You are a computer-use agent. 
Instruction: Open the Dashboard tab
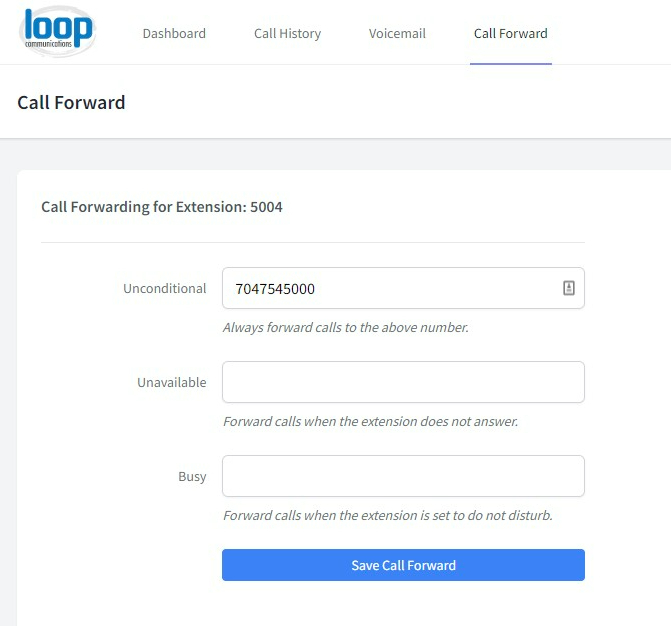coord(174,33)
